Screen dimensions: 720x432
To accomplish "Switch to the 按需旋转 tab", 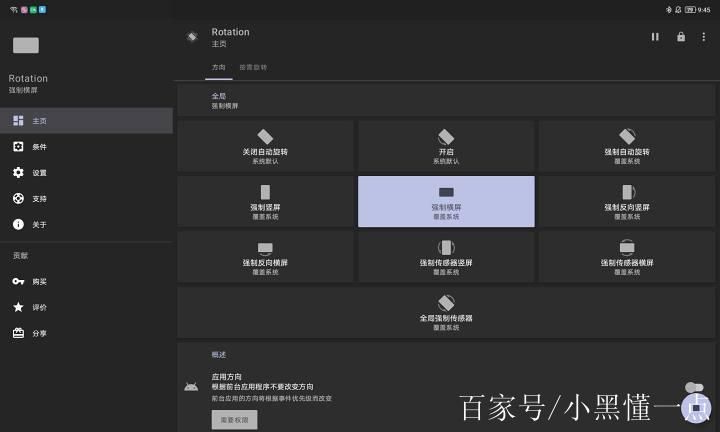I will (253, 67).
